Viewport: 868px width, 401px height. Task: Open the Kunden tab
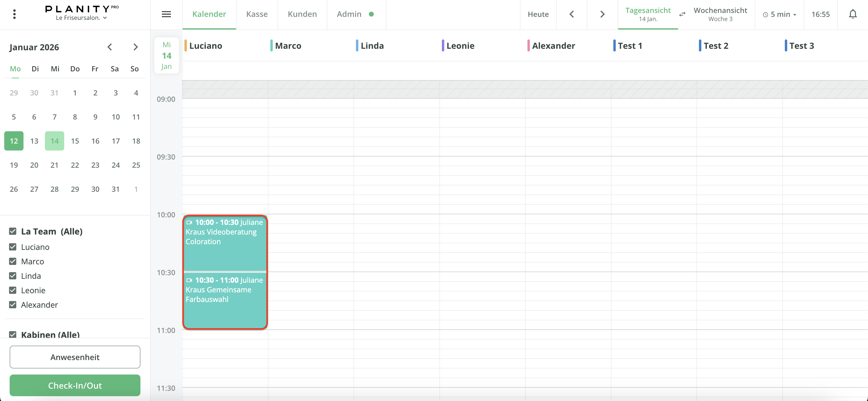coord(302,14)
